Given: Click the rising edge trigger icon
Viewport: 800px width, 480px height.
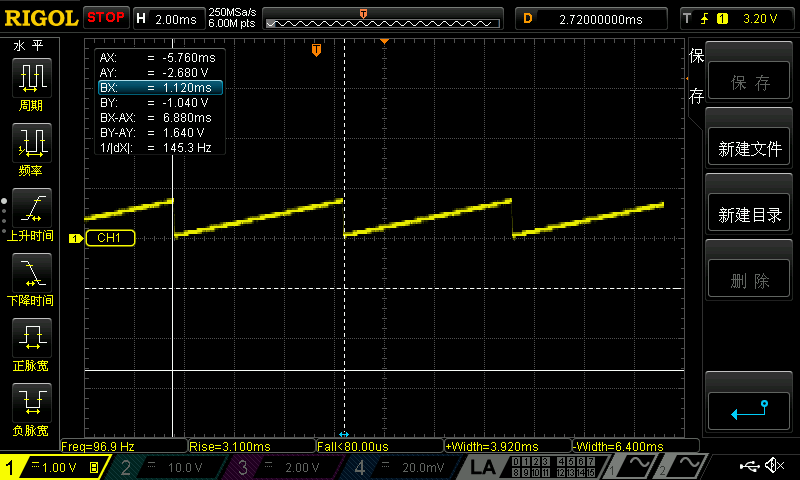Looking at the screenshot, I should pos(705,19).
